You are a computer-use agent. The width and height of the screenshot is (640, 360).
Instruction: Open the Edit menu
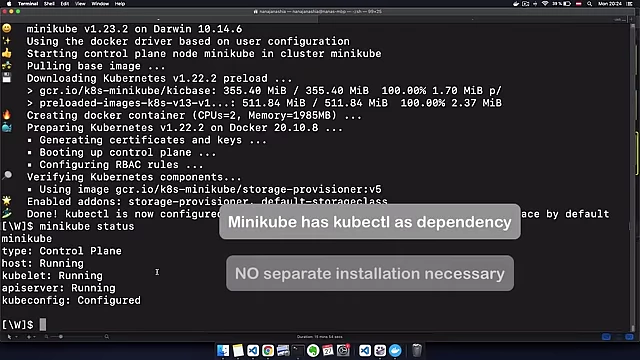click(65, 4)
